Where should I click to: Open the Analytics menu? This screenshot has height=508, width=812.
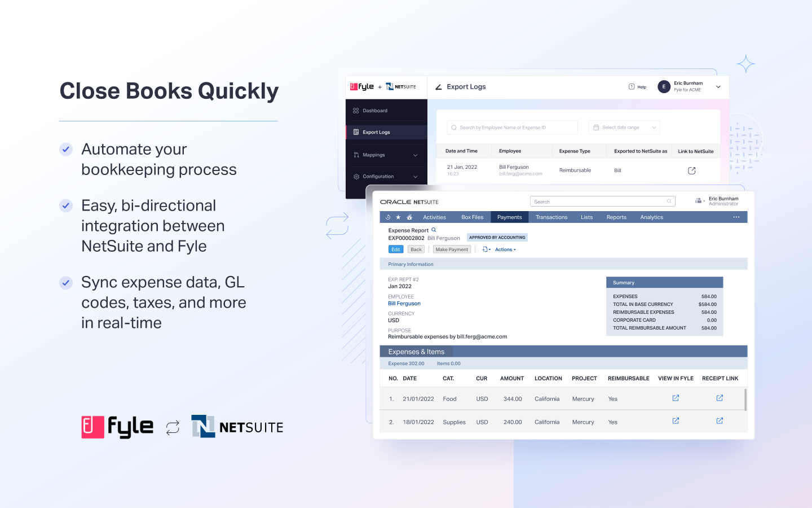pos(652,217)
